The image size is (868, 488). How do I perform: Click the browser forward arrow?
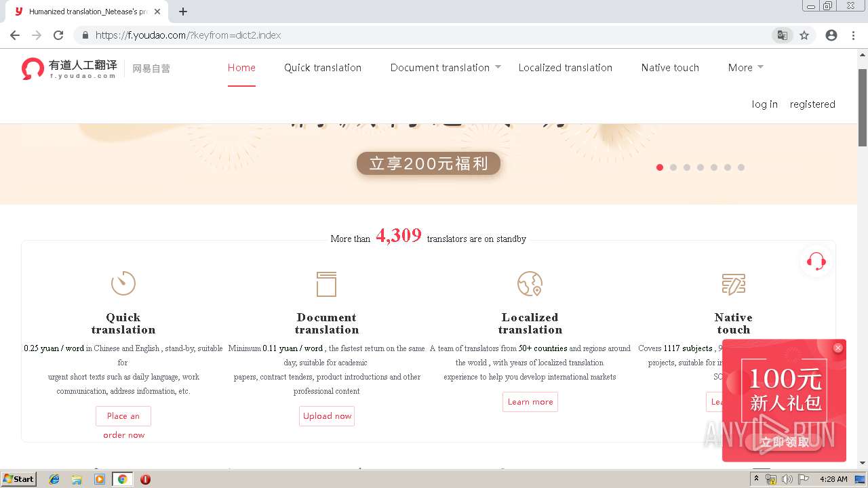coord(37,35)
